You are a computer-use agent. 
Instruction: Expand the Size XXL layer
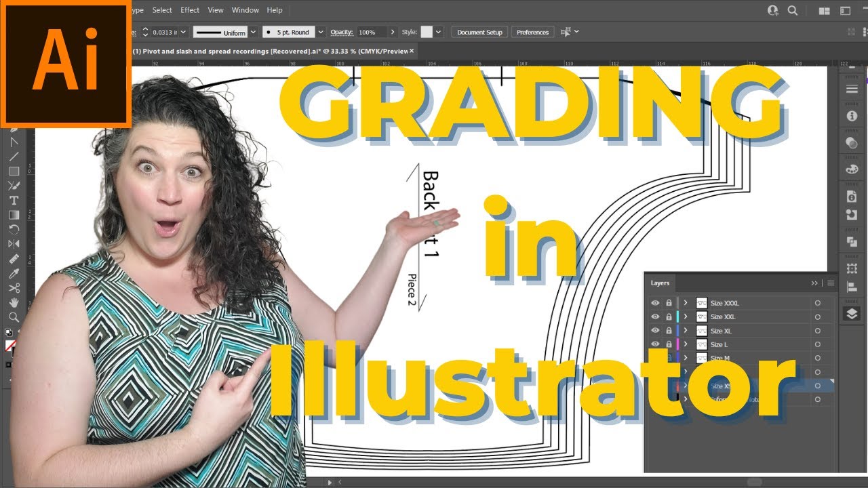pyautogui.click(x=686, y=317)
